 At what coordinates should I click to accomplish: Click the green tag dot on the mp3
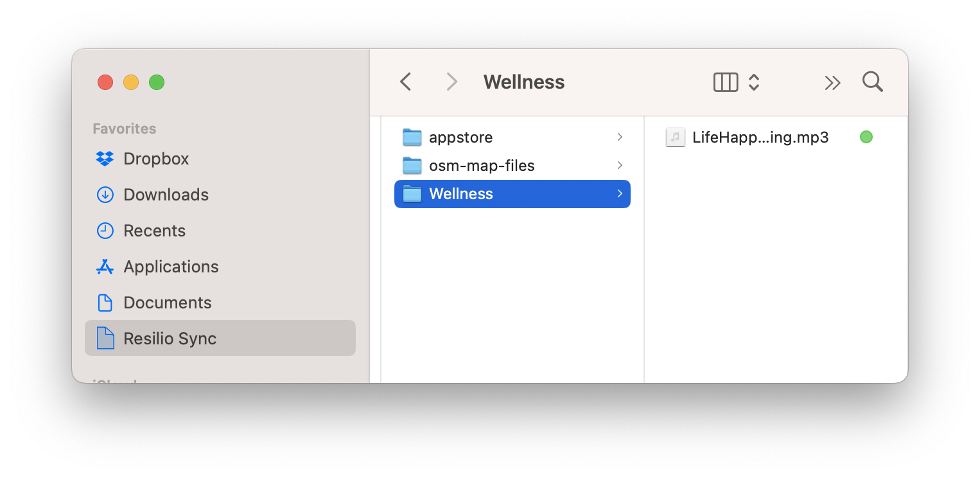866,137
